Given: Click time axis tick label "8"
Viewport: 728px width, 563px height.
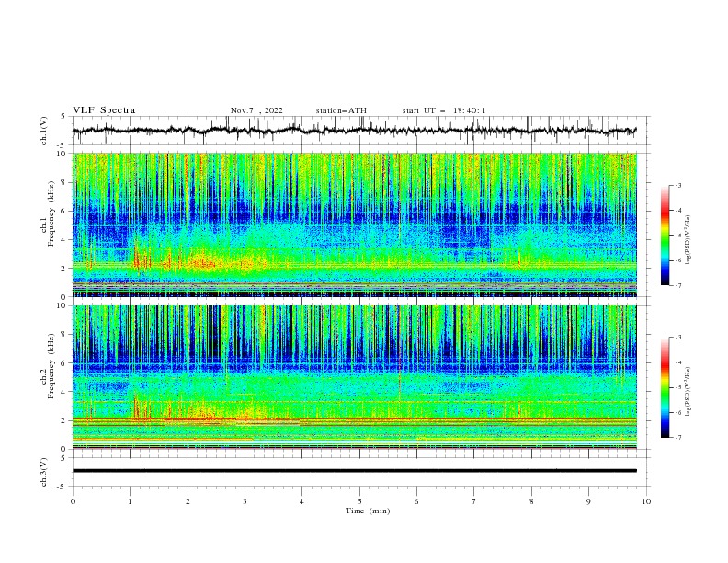Looking at the screenshot, I should pyautogui.click(x=531, y=501).
